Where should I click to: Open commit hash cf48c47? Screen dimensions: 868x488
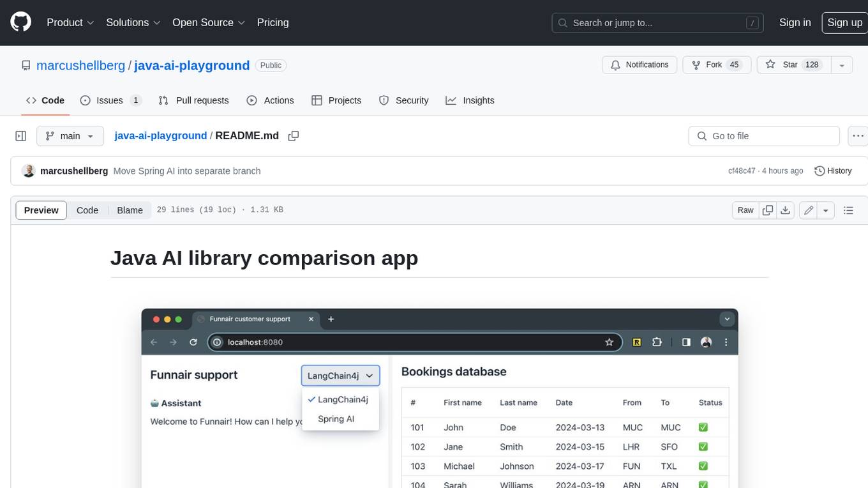click(x=742, y=171)
